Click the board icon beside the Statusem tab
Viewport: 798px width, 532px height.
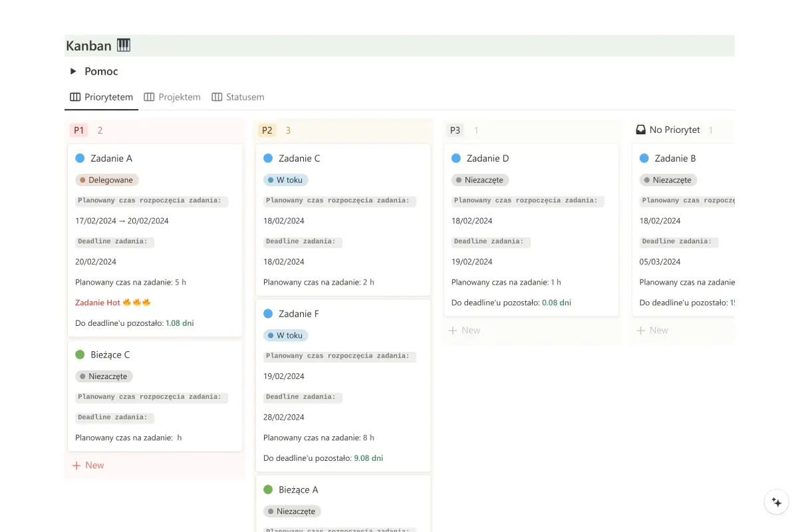click(217, 96)
